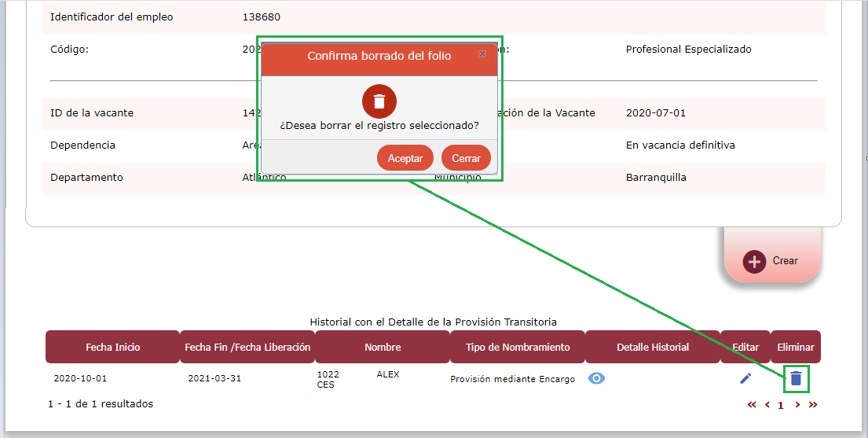
Task: Jump to the last page of results
Action: point(813,405)
